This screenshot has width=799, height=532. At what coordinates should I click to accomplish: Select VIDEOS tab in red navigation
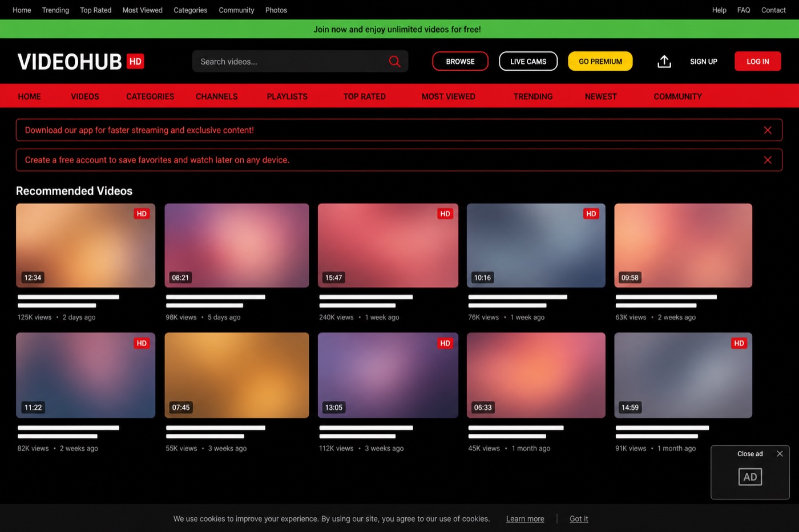[x=85, y=97]
